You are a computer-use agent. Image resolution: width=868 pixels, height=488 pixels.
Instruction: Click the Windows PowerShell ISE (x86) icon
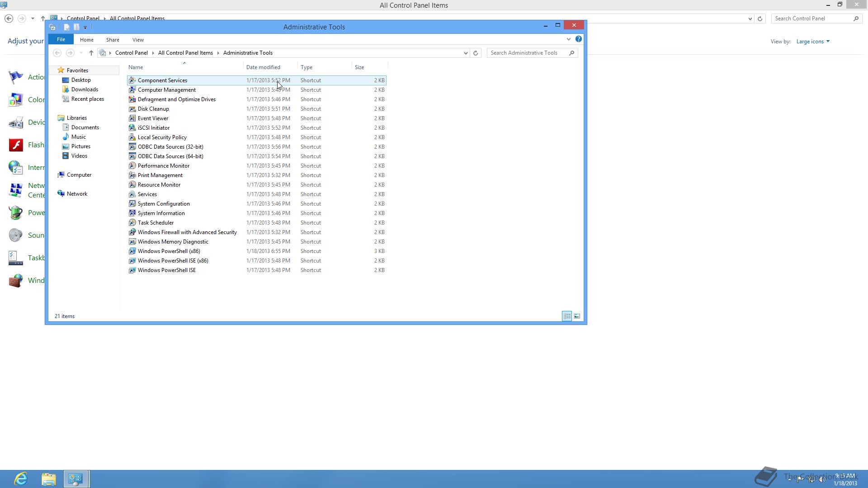[132, 261]
